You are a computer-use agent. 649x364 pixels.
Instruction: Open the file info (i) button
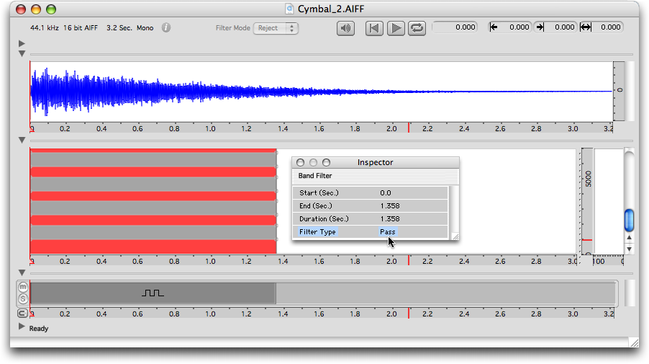[x=166, y=28]
